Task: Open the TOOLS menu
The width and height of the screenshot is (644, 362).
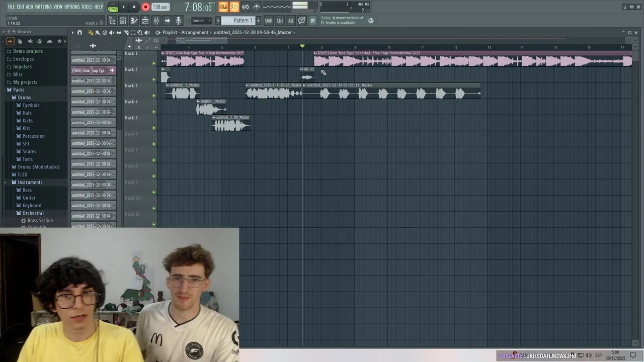Action: [87, 7]
